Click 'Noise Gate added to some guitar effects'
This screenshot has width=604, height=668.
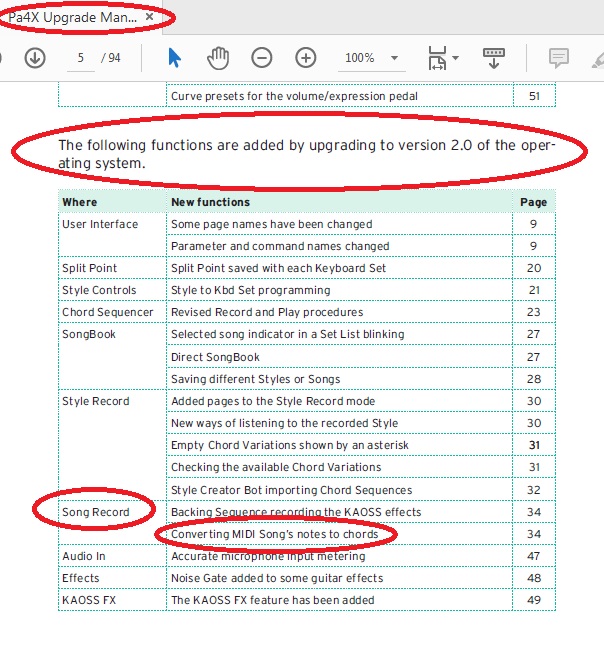point(277,578)
